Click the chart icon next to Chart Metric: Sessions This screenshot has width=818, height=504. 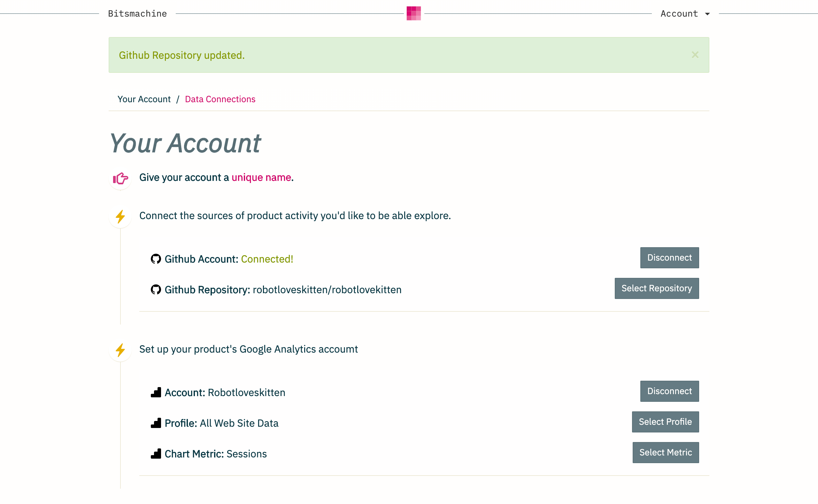coord(156,453)
